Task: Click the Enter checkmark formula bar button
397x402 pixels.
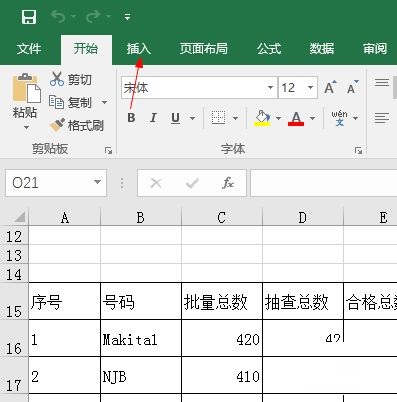Action: tap(192, 183)
